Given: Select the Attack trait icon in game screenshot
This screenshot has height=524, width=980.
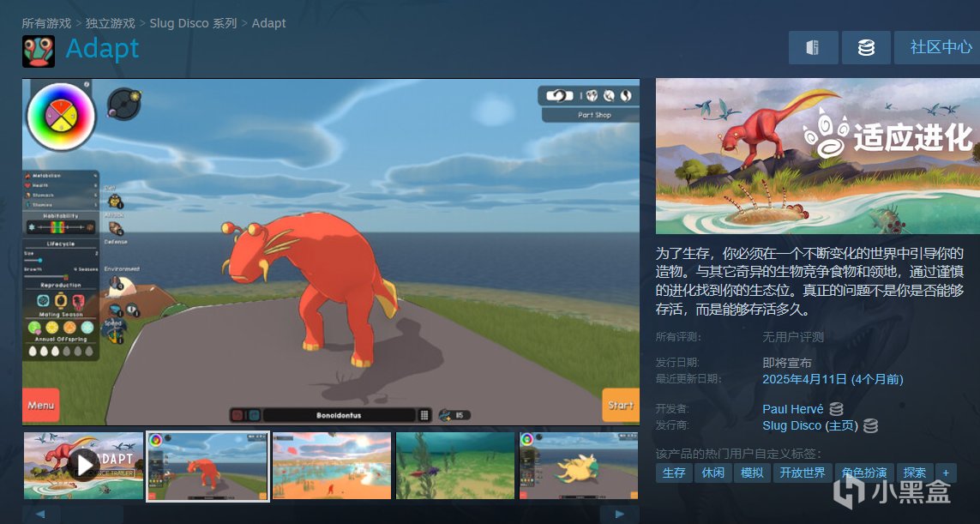Looking at the screenshot, I should pyautogui.click(x=116, y=228).
